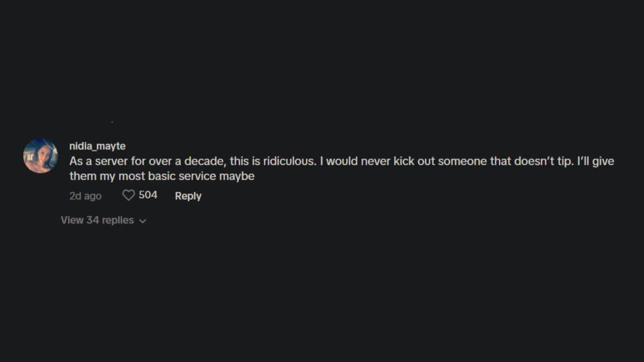This screenshot has height=362, width=644.
Task: Show the 34 hidden replies
Action: [97, 220]
